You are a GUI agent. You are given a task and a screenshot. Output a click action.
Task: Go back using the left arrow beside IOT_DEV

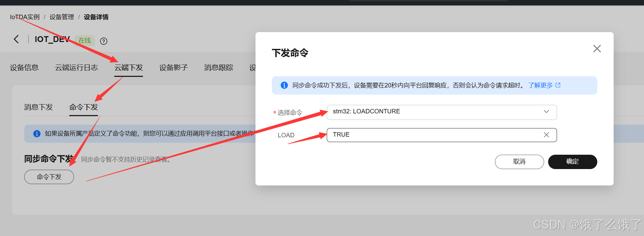[16, 39]
